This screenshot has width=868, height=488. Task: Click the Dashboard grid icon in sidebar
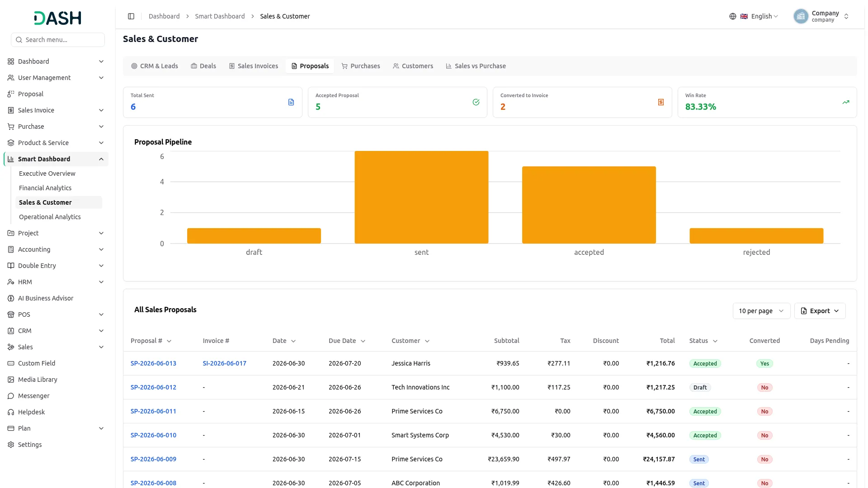click(x=11, y=61)
